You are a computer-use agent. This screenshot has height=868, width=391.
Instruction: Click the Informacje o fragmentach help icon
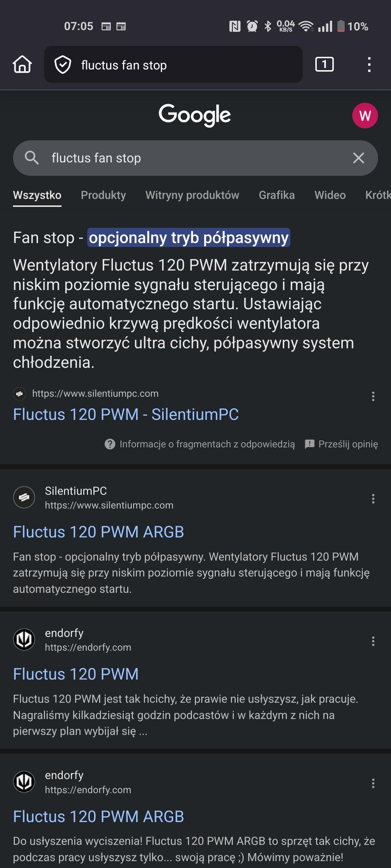tap(110, 444)
